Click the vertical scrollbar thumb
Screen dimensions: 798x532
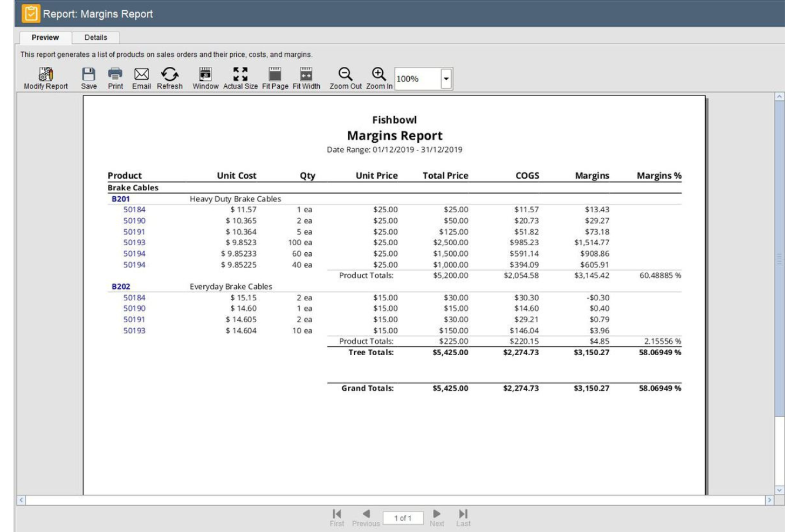click(x=780, y=259)
